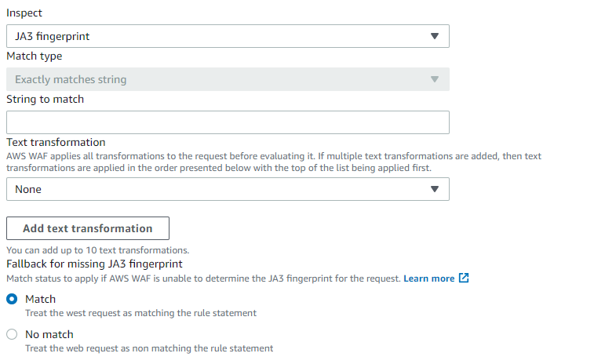605x364 pixels.
Task: Click the external link icon beside Learn more
Action: click(x=464, y=278)
